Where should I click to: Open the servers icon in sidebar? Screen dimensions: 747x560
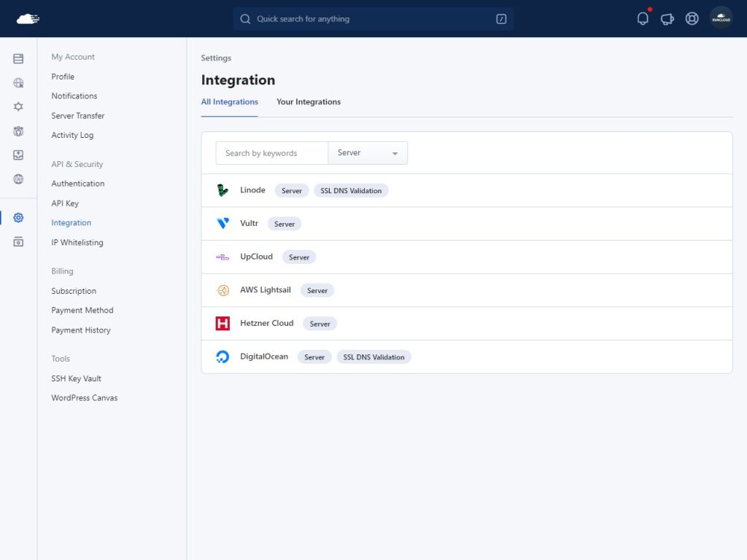(18, 58)
